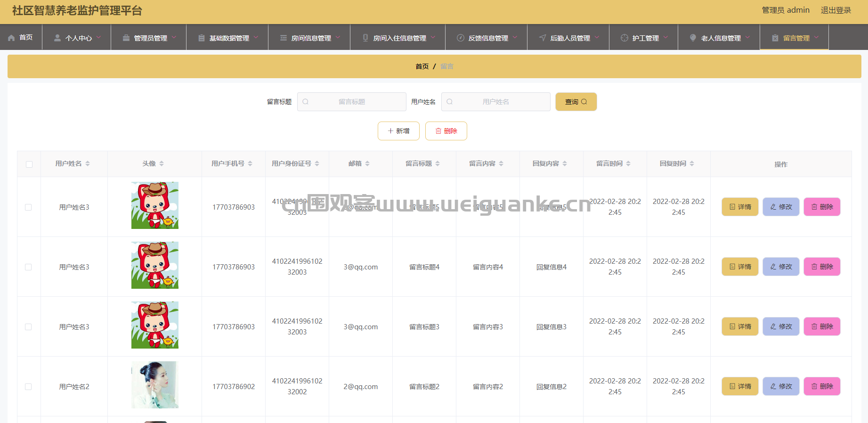
Task: Click the sort arrows beside 用户姓名 column
Action: pos(88,163)
